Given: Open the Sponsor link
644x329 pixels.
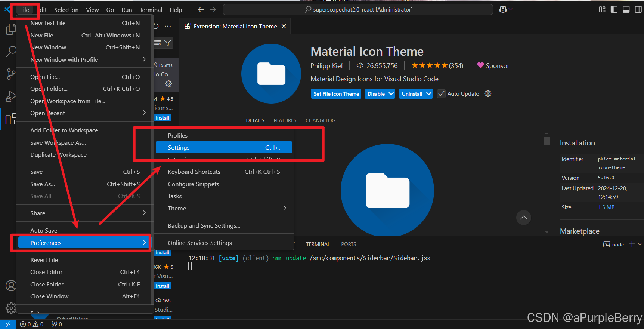Looking at the screenshot, I should [x=493, y=65].
